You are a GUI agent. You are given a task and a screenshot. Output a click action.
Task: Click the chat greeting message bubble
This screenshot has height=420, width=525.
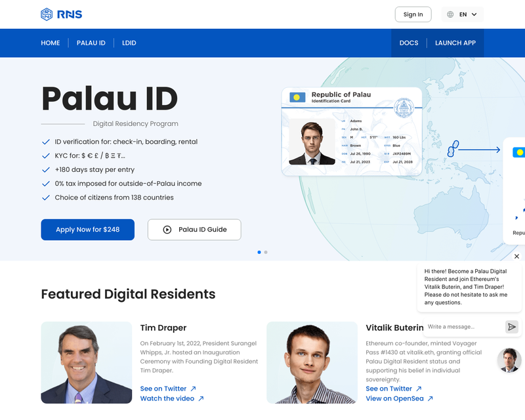click(x=469, y=287)
